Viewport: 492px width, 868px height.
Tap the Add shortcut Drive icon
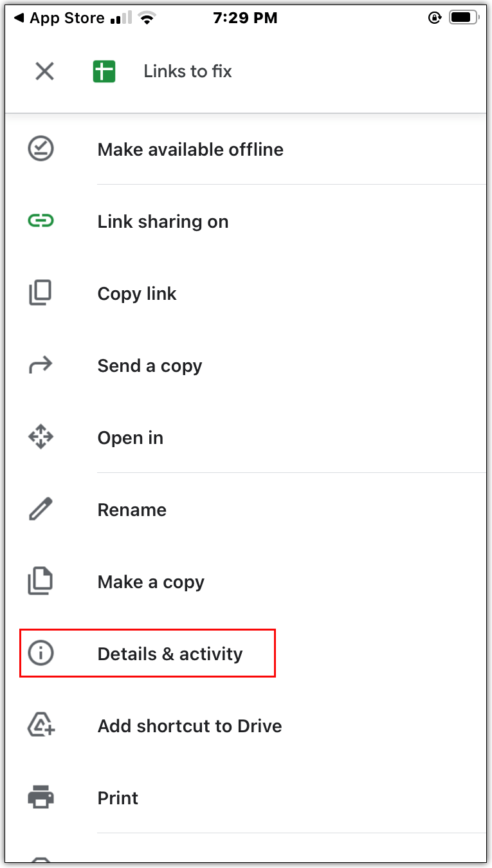point(41,726)
